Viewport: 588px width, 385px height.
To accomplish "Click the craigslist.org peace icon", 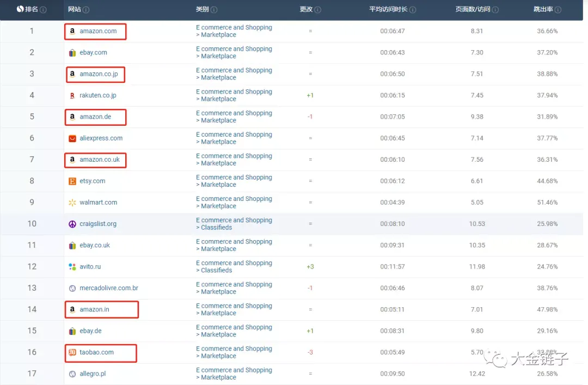I will pyautogui.click(x=72, y=224).
